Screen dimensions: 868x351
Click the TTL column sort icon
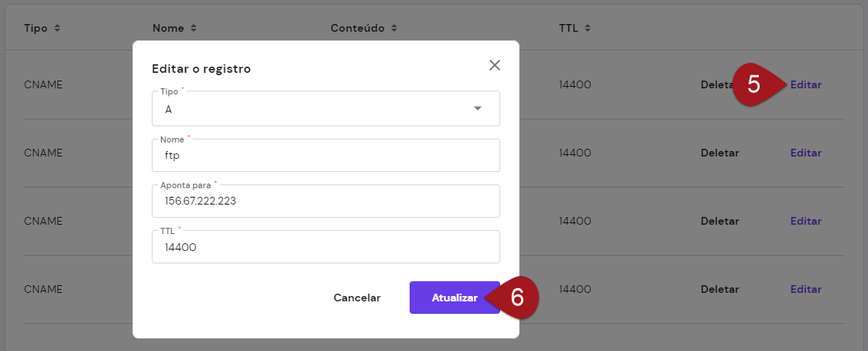(588, 29)
